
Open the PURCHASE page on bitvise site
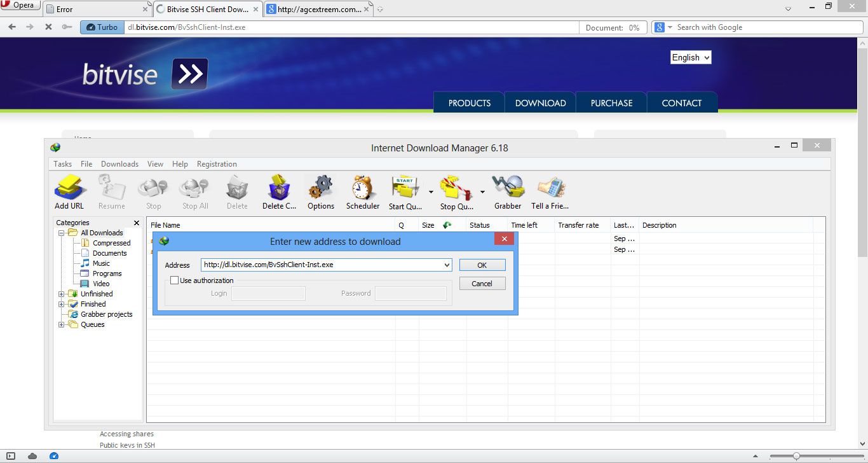tap(611, 102)
